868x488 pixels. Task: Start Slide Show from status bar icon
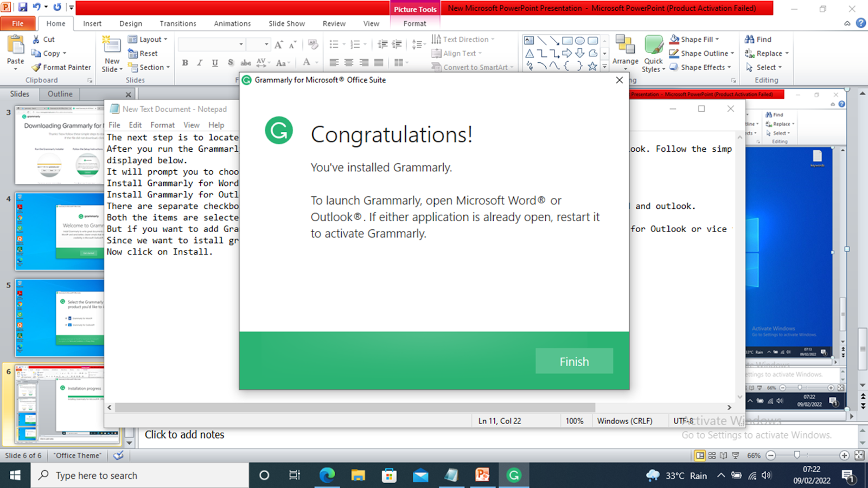pos(736,455)
